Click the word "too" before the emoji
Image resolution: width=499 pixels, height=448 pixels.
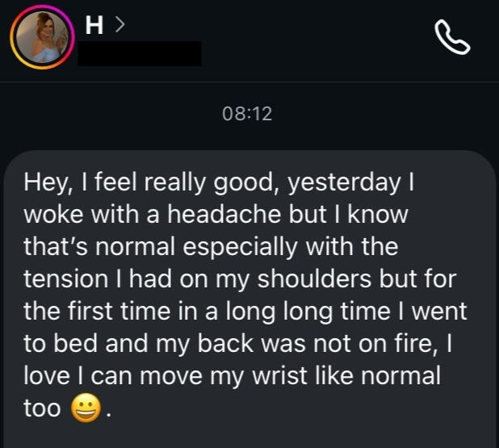(x=42, y=408)
